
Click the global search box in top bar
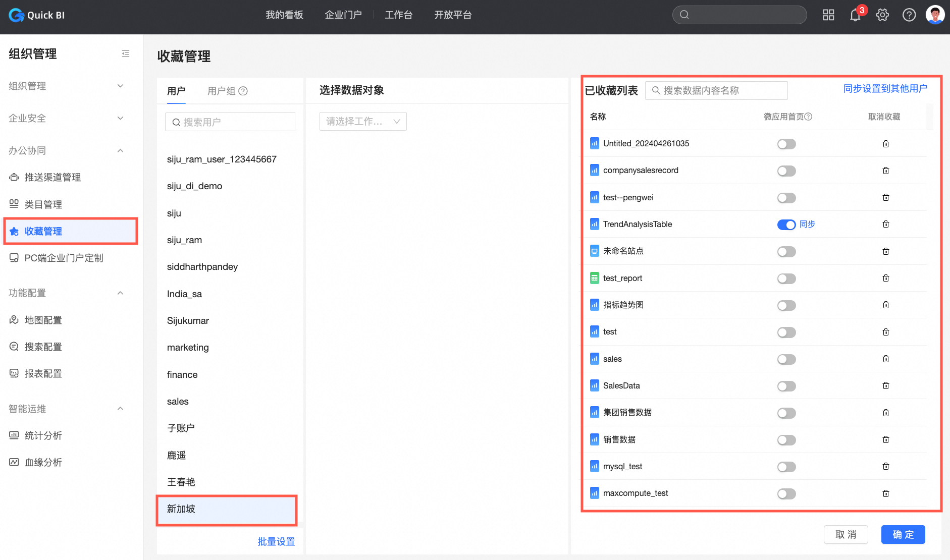pos(740,15)
